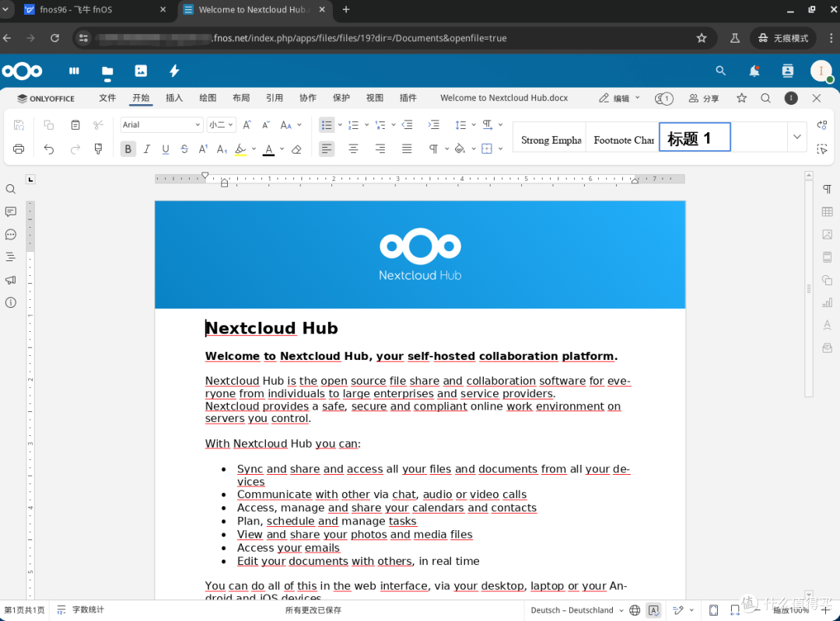Click the highlight color marker
The image size is (840, 621).
click(240, 149)
